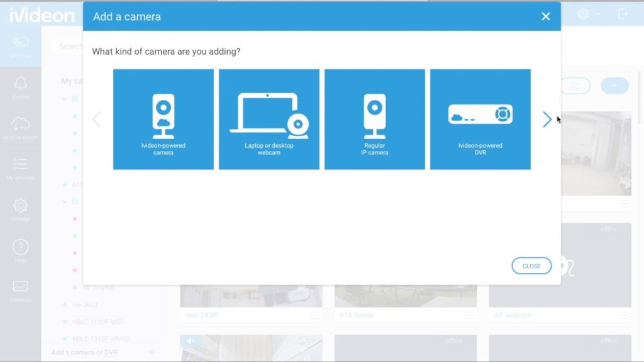Choose the Ivideon-powered DVR tile

(x=480, y=119)
